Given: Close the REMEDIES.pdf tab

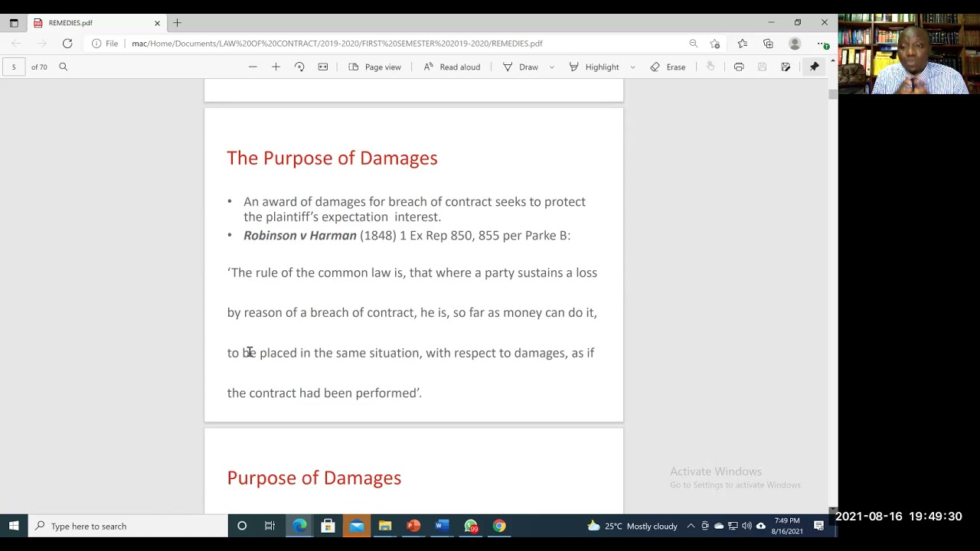Looking at the screenshot, I should (157, 23).
